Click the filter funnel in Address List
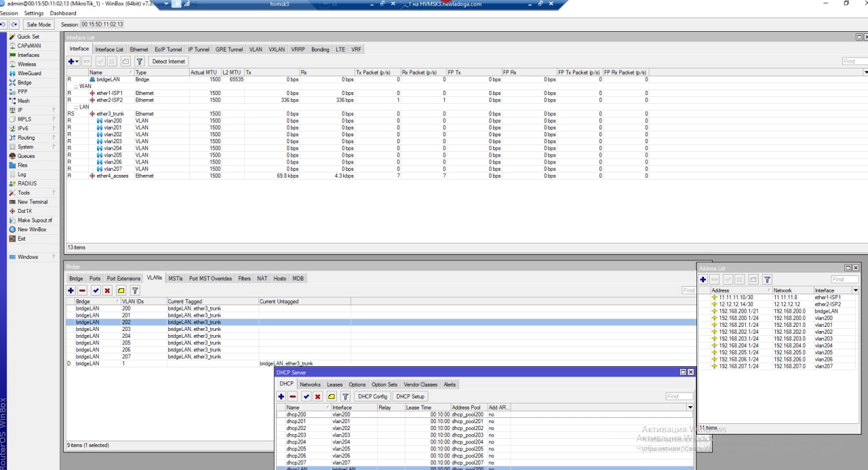Viewport: 868px width, 470px height. (x=767, y=279)
